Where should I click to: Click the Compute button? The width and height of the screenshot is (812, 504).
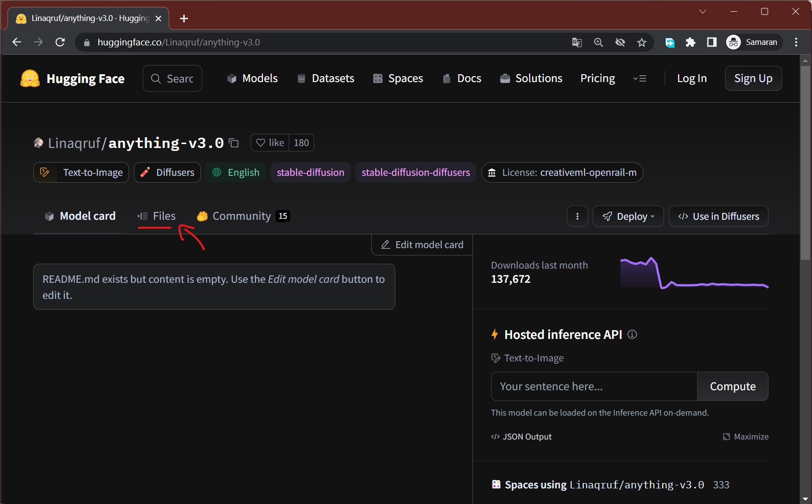pyautogui.click(x=733, y=386)
